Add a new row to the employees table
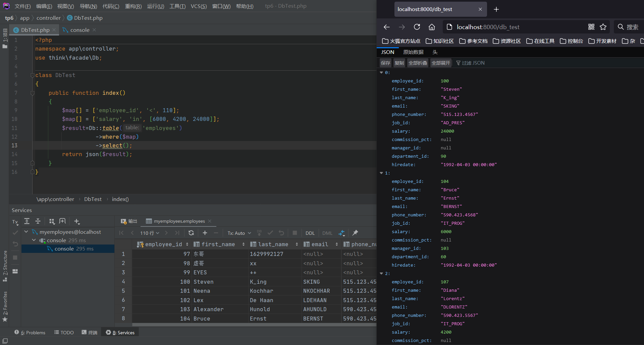The image size is (644, 345). click(x=205, y=233)
